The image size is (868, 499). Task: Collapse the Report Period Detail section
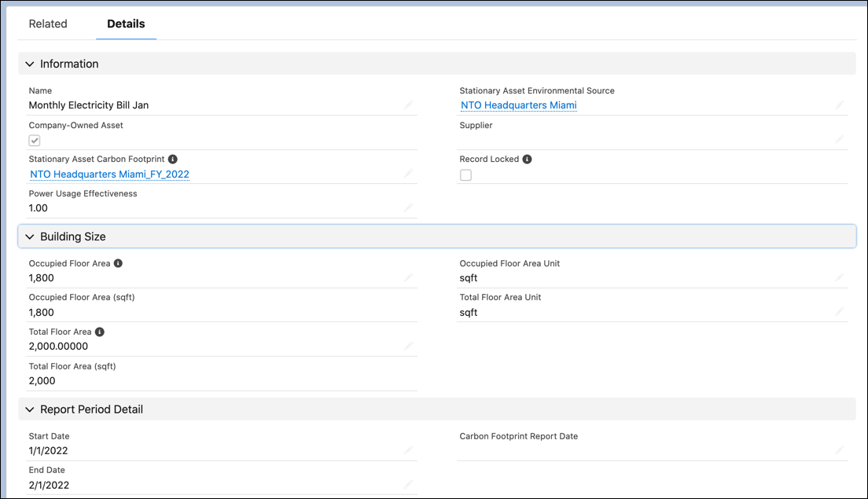click(30, 409)
